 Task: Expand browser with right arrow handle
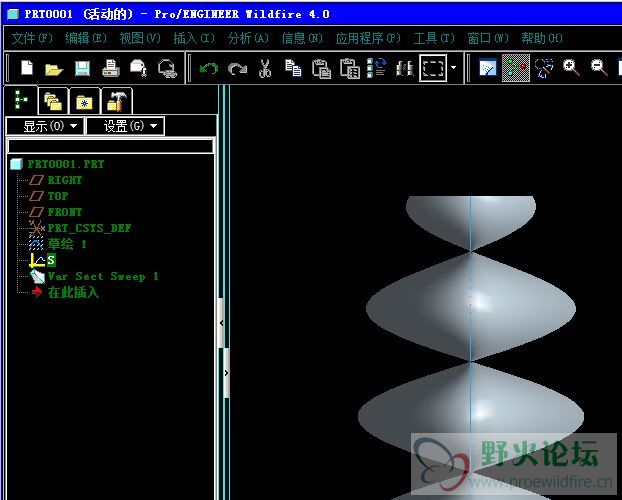(227, 373)
